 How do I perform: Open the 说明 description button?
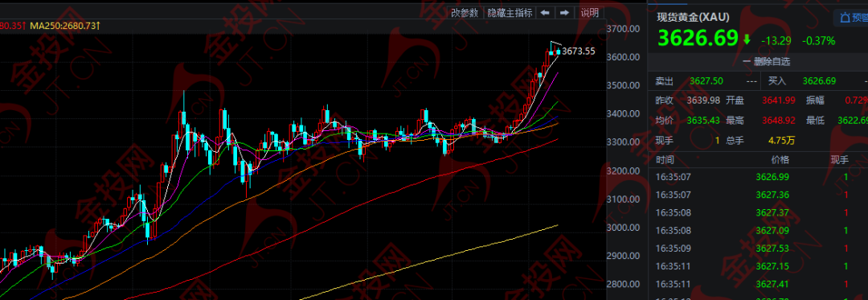pyautogui.click(x=590, y=13)
